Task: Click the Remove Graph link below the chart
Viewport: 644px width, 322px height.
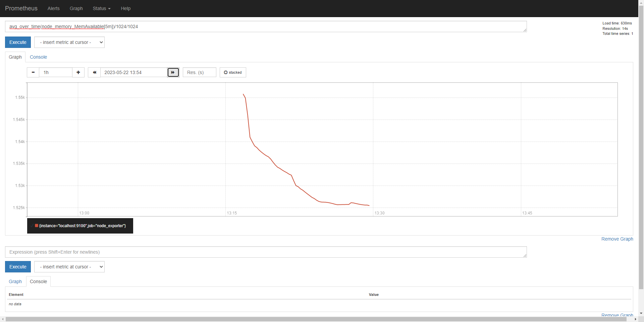Action: [617, 239]
